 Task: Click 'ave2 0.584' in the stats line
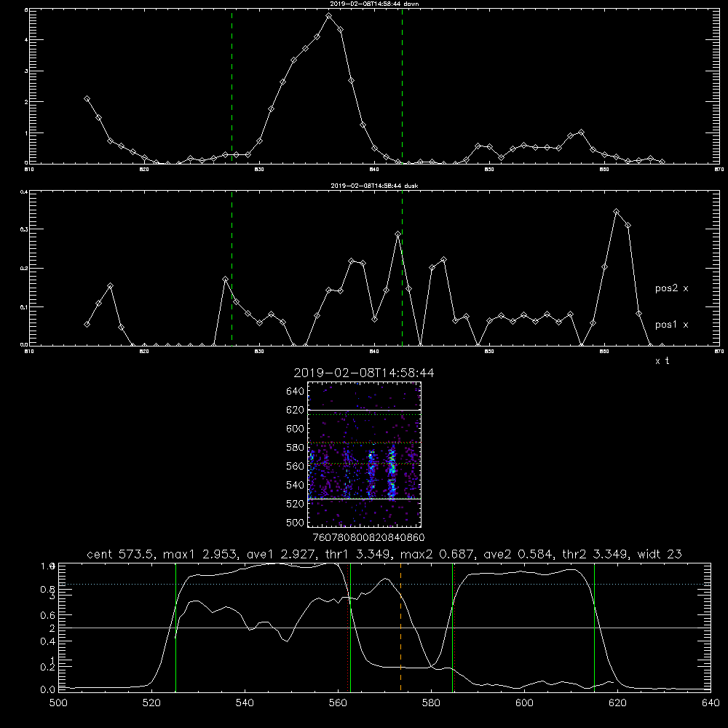coord(518,554)
